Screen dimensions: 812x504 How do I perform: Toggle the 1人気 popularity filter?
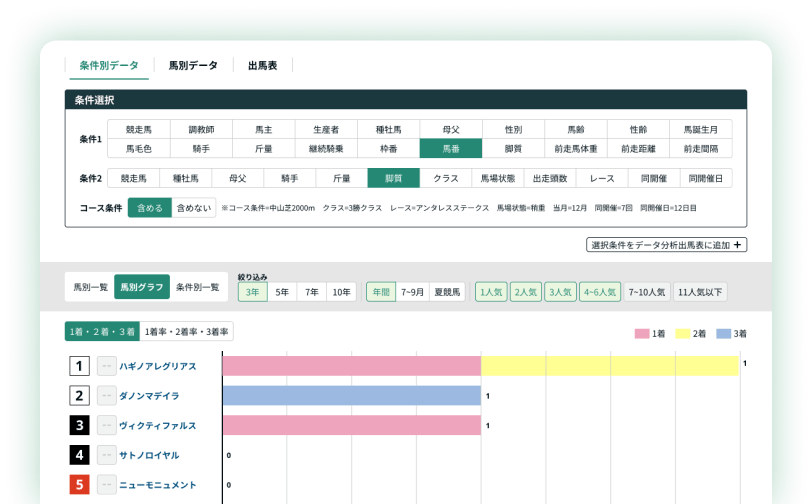[x=490, y=292]
